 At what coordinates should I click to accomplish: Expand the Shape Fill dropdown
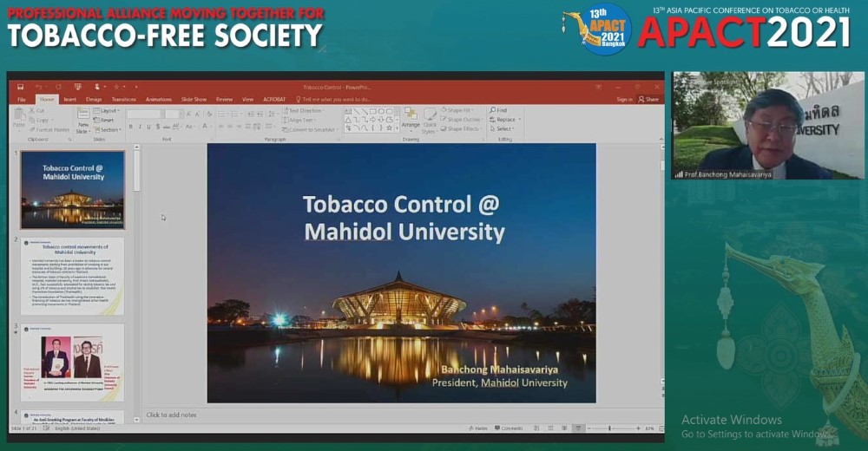pos(462,111)
